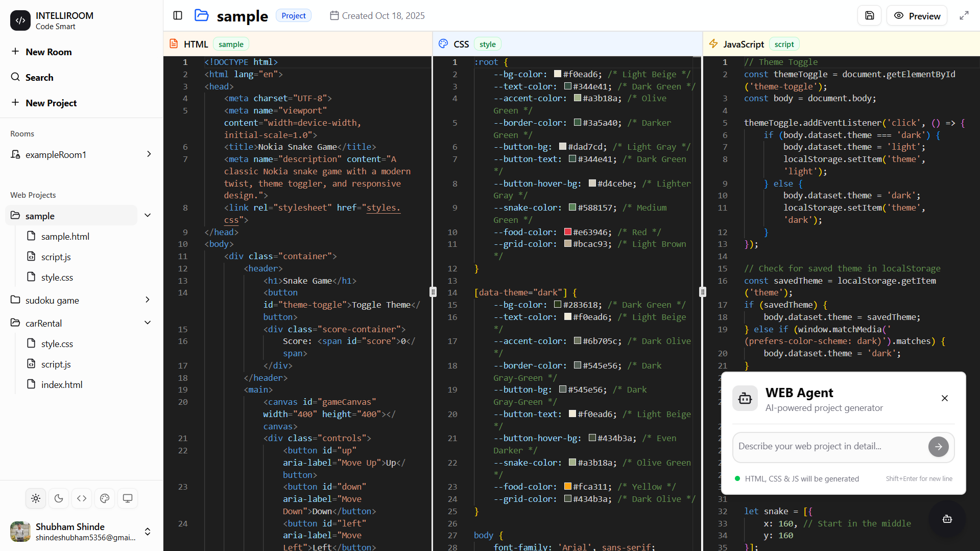Viewport: 980px width, 551px height.
Task: Open the code theme icon
Action: pos(82,498)
